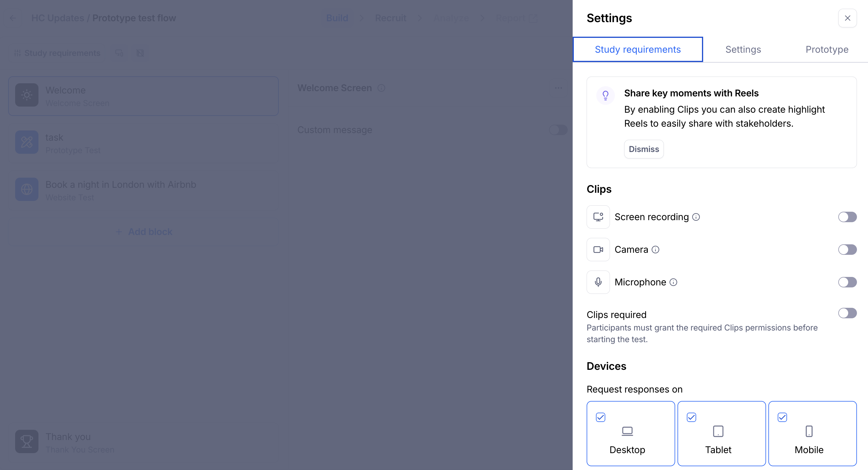Open the Study requirements tab
868x470 pixels.
pyautogui.click(x=638, y=50)
